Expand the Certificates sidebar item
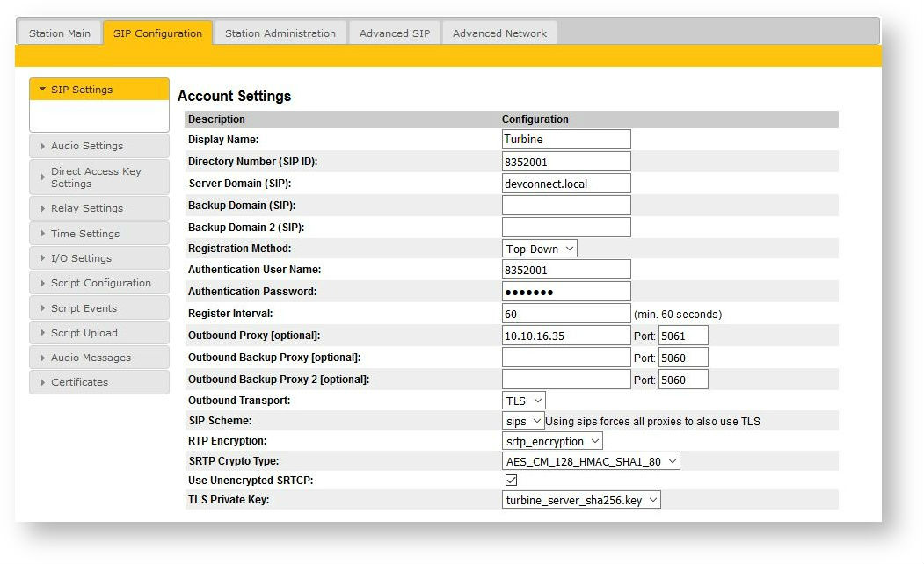924x564 pixels. click(x=98, y=382)
